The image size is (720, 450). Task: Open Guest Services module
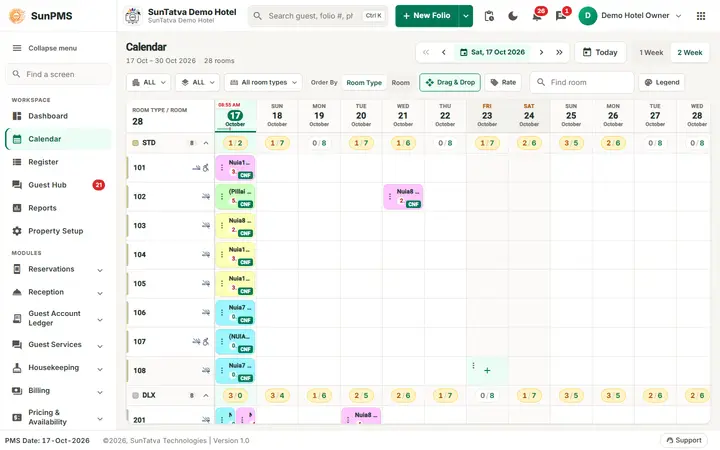pyautogui.click(x=58, y=345)
